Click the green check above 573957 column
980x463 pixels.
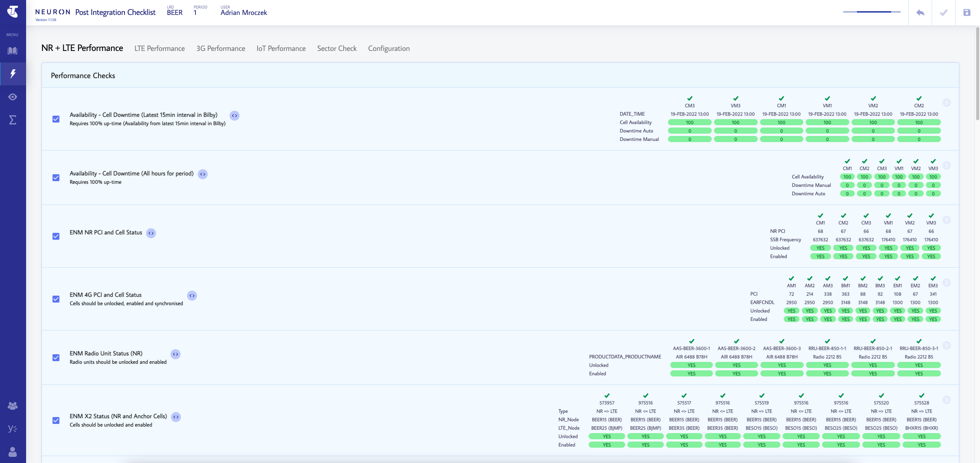607,396
